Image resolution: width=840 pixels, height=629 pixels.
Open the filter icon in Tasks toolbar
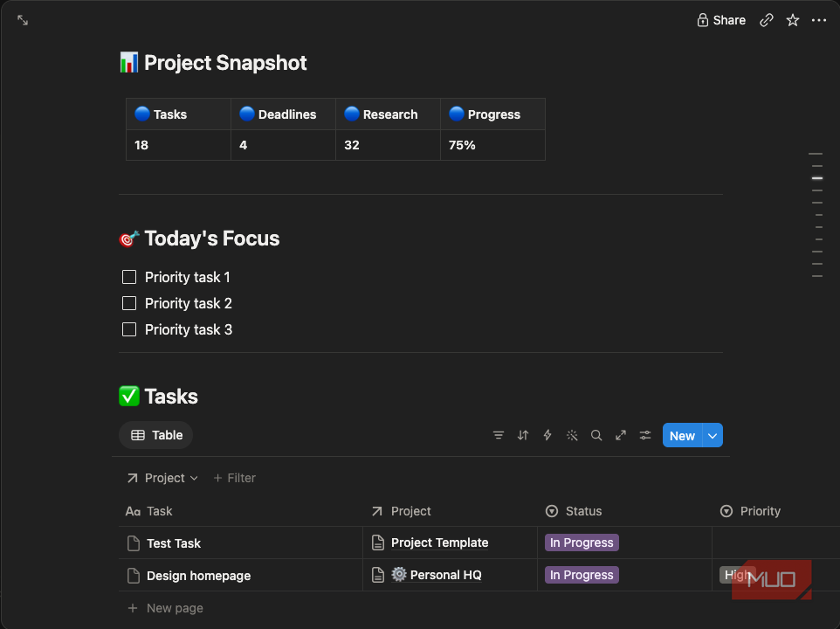(499, 435)
